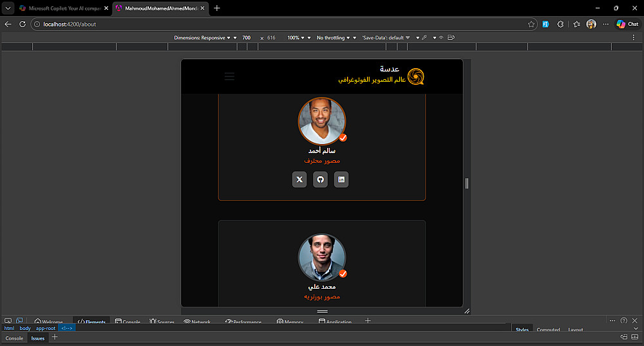
Task: Open the GitHub link for سالم أحمد
Action: pos(320,179)
